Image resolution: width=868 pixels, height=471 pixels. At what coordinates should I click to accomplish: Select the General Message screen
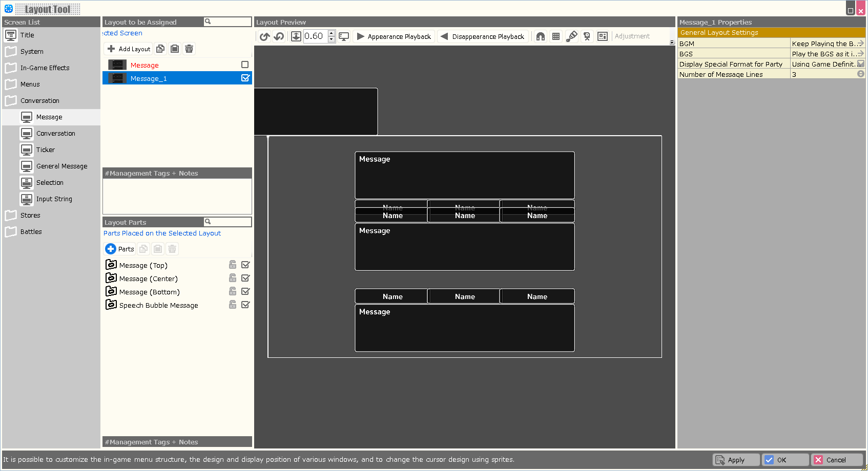[x=62, y=166]
